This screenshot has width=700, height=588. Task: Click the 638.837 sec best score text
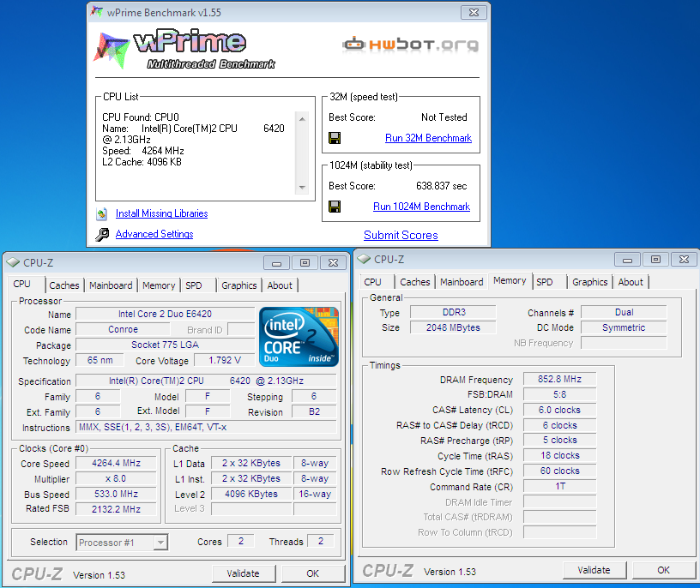(x=442, y=186)
